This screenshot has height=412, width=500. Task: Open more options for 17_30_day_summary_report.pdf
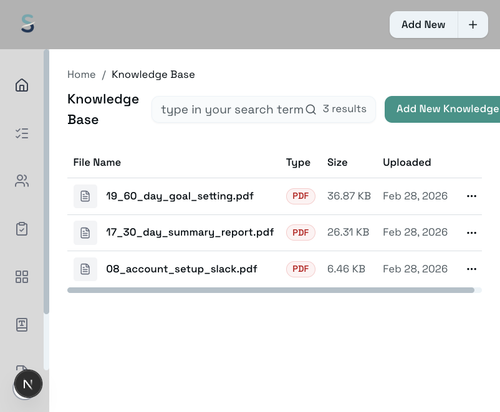(x=471, y=232)
